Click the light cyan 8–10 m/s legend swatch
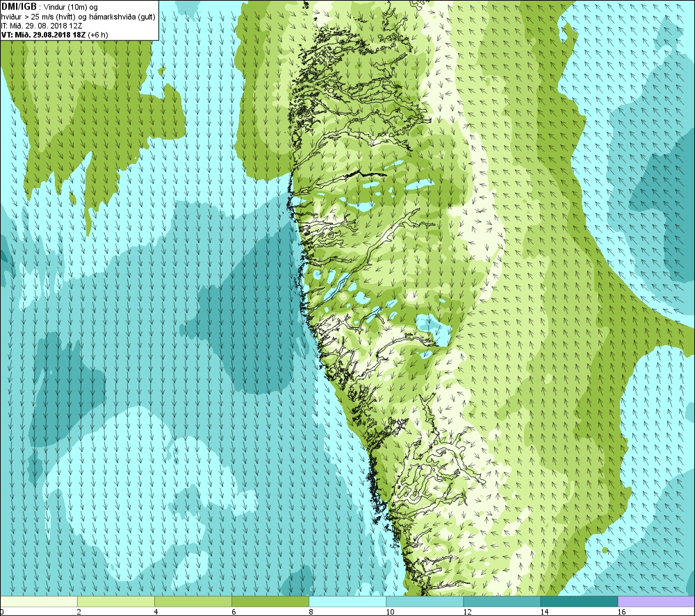The image size is (695, 616). 347,601
